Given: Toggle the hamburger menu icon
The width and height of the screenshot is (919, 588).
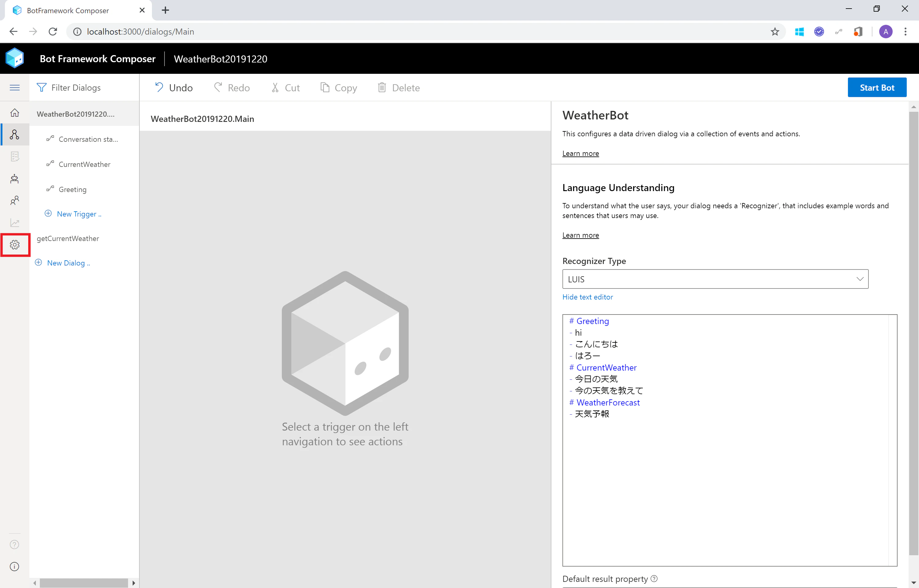Looking at the screenshot, I should (x=14, y=88).
